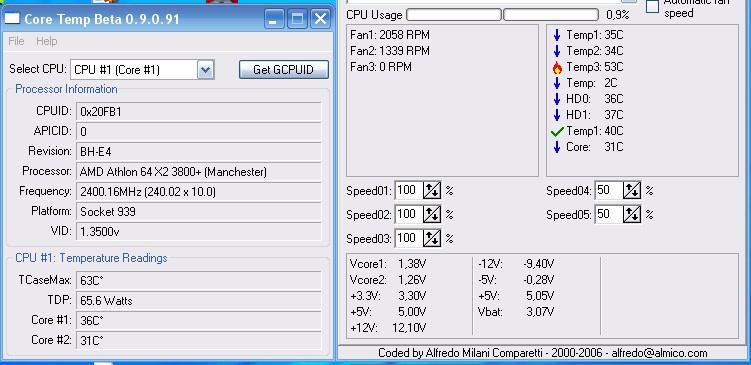Click the -12V -9,40V reading
The image size is (751, 365).
pyautogui.click(x=516, y=263)
